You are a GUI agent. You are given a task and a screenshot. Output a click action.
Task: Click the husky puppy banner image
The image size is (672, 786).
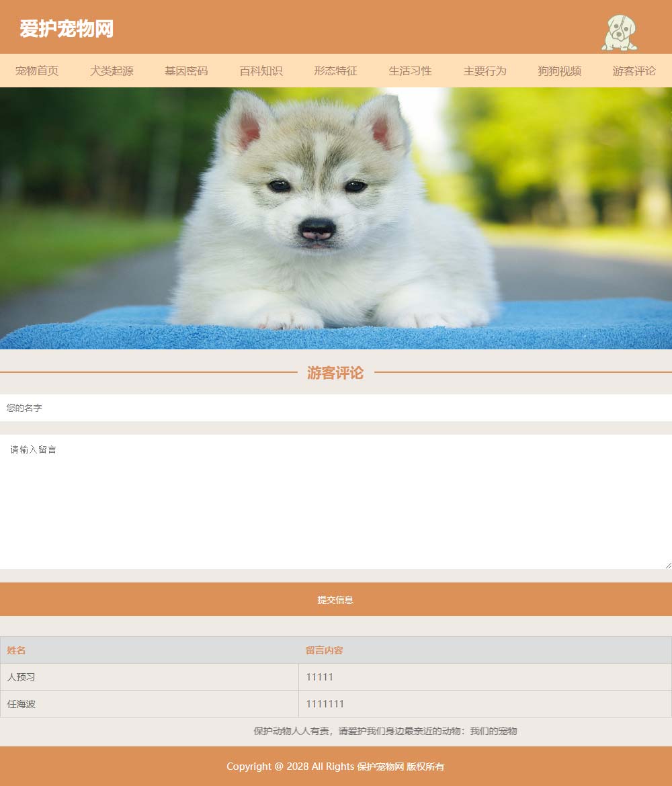(336, 218)
